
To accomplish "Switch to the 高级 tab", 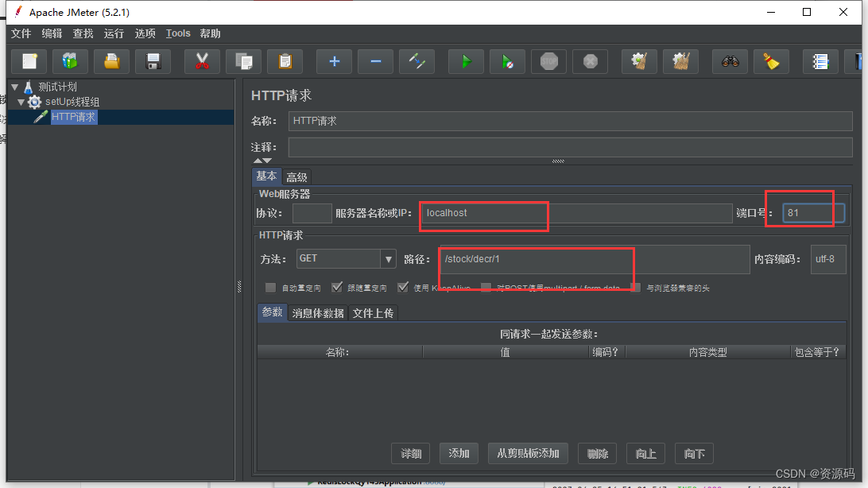I will click(x=296, y=177).
